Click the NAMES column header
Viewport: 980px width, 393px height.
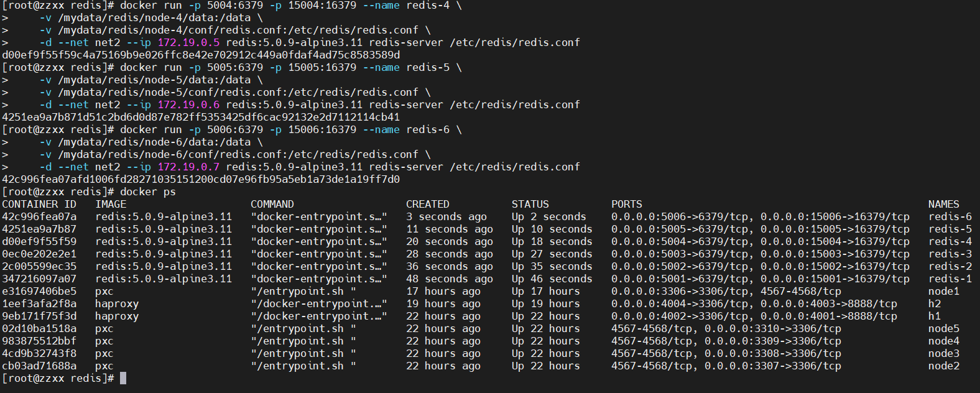943,204
